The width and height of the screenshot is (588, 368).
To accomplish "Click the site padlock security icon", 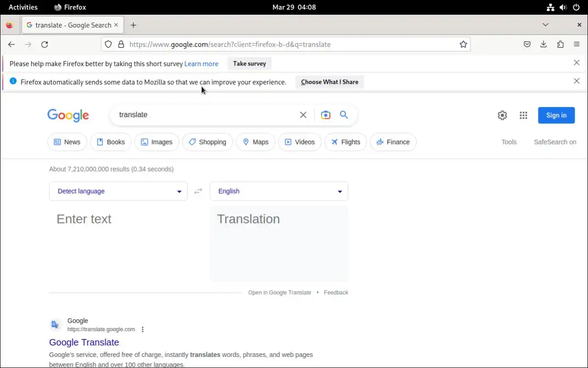I will click(x=121, y=44).
